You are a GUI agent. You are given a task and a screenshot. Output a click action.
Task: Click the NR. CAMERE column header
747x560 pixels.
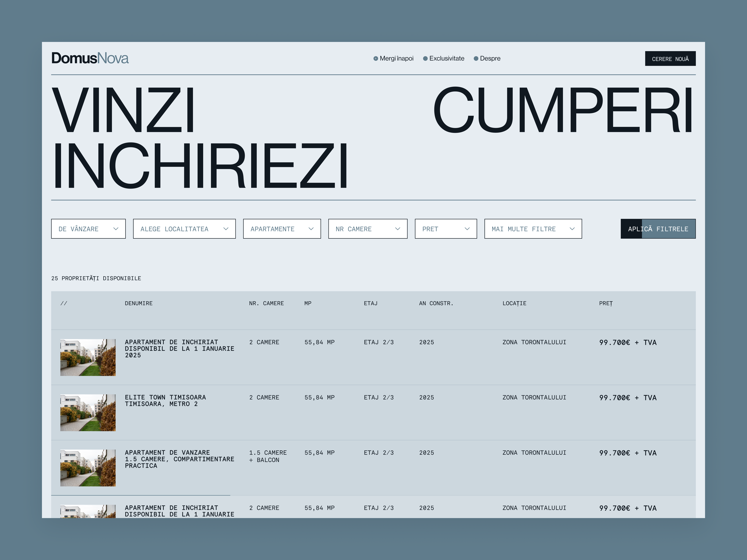click(267, 303)
